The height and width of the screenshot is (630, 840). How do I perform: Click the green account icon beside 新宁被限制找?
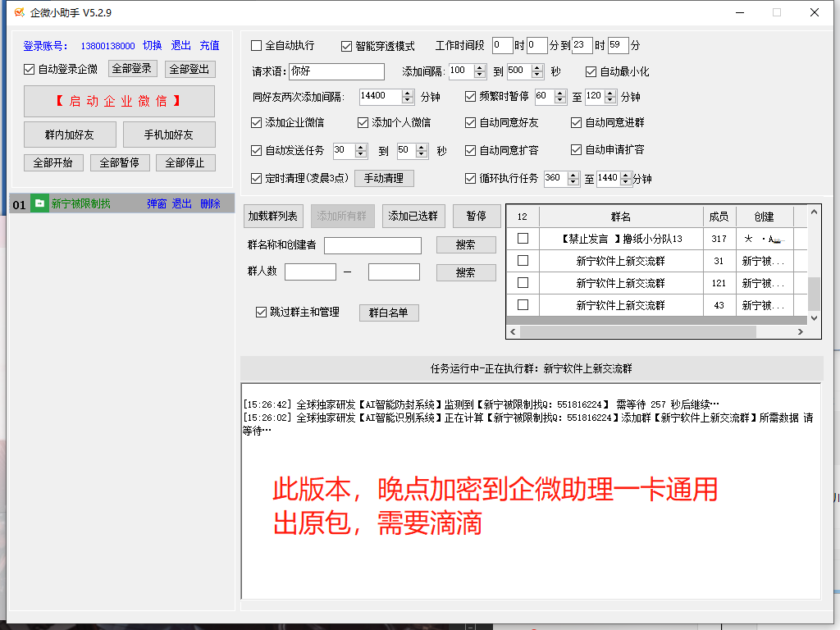pyautogui.click(x=39, y=203)
